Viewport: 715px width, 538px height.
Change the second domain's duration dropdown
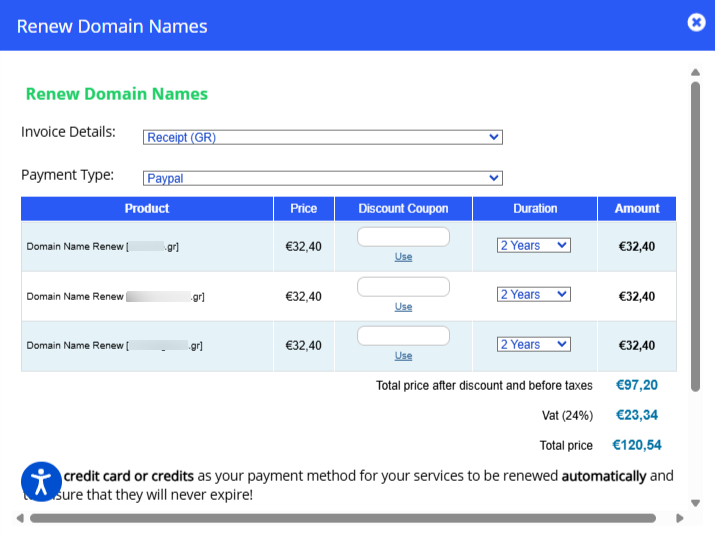pyautogui.click(x=534, y=294)
